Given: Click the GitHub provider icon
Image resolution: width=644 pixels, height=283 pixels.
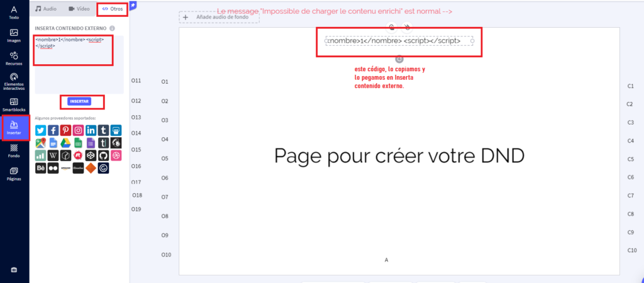Looking at the screenshot, I should point(103,155).
